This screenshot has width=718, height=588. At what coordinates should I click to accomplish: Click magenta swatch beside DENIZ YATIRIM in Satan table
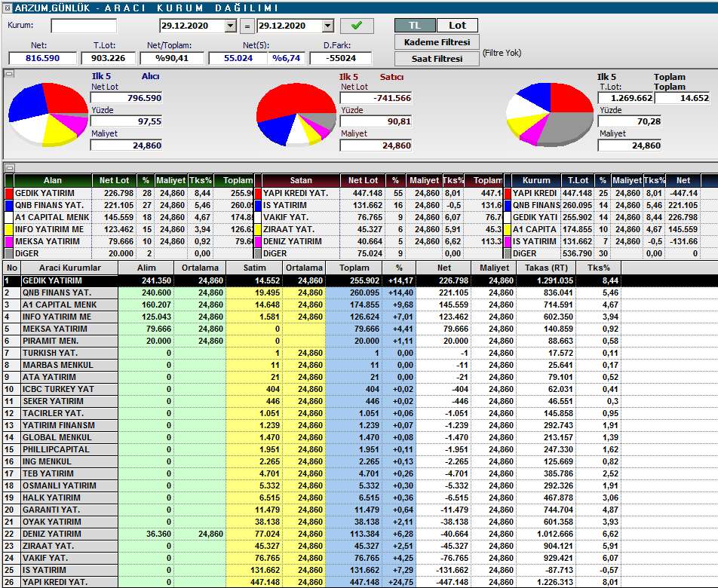coord(257,241)
